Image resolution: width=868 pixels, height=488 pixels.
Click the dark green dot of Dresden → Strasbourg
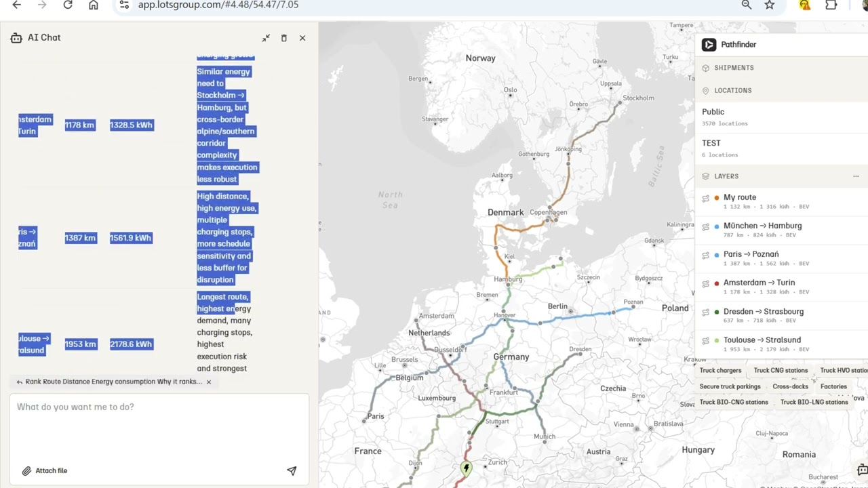717,312
